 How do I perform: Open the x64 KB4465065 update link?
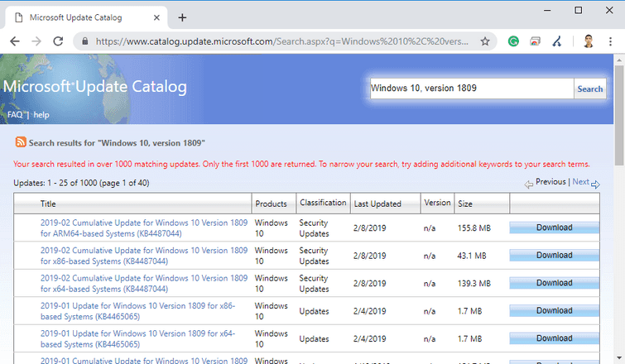click(137, 339)
